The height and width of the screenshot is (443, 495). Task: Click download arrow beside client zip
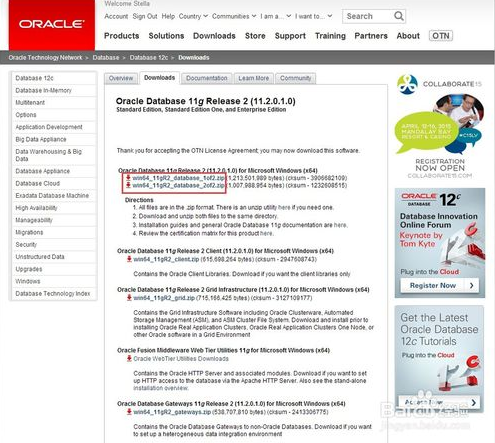pyautogui.click(x=129, y=259)
